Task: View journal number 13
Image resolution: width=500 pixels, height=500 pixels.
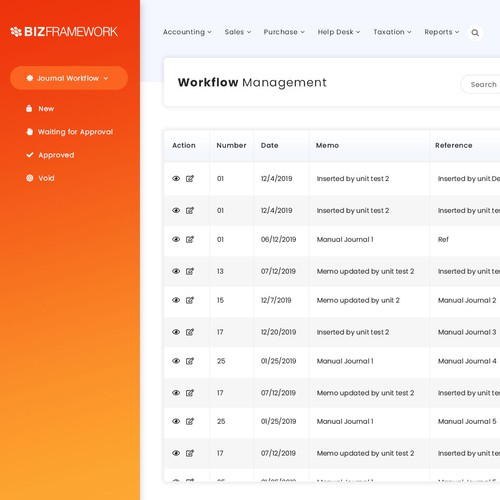Action: click(176, 271)
